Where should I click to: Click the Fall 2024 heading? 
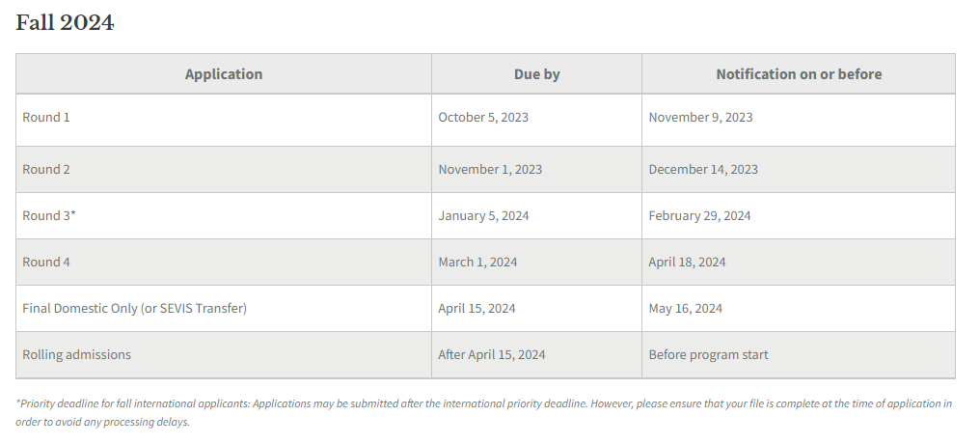(x=65, y=23)
